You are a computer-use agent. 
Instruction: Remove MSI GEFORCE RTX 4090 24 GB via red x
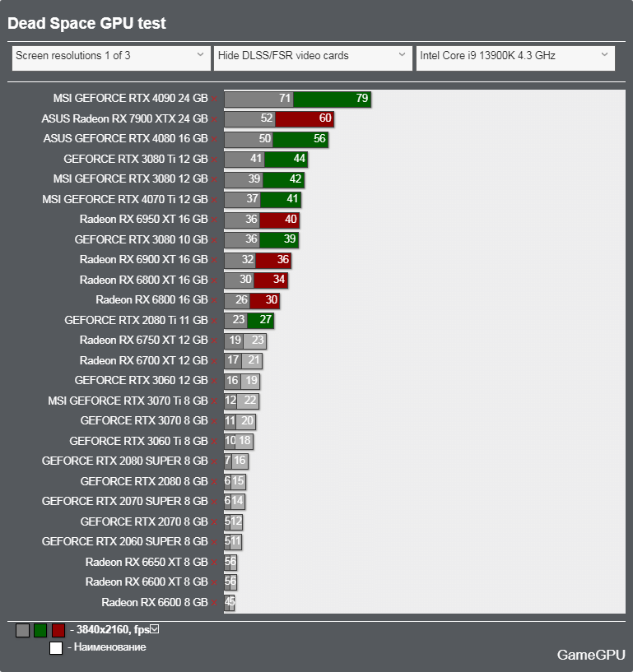pyautogui.click(x=214, y=99)
